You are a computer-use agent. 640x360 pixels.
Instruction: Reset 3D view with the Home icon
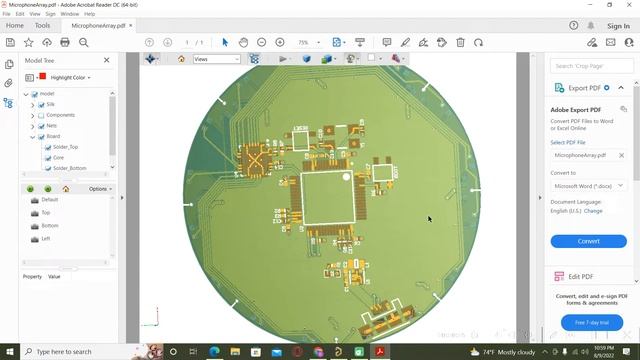pos(181,59)
